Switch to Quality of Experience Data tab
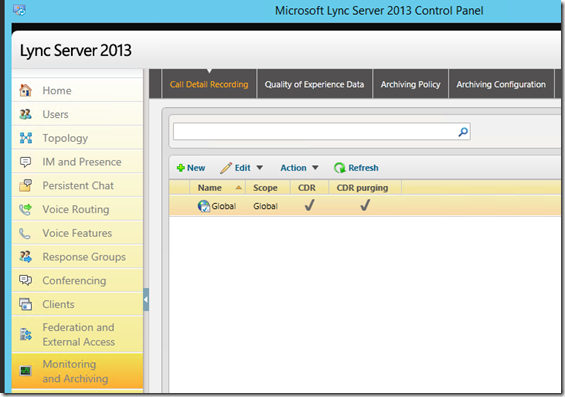Image resolution: width=565 pixels, height=397 pixels. [x=314, y=84]
